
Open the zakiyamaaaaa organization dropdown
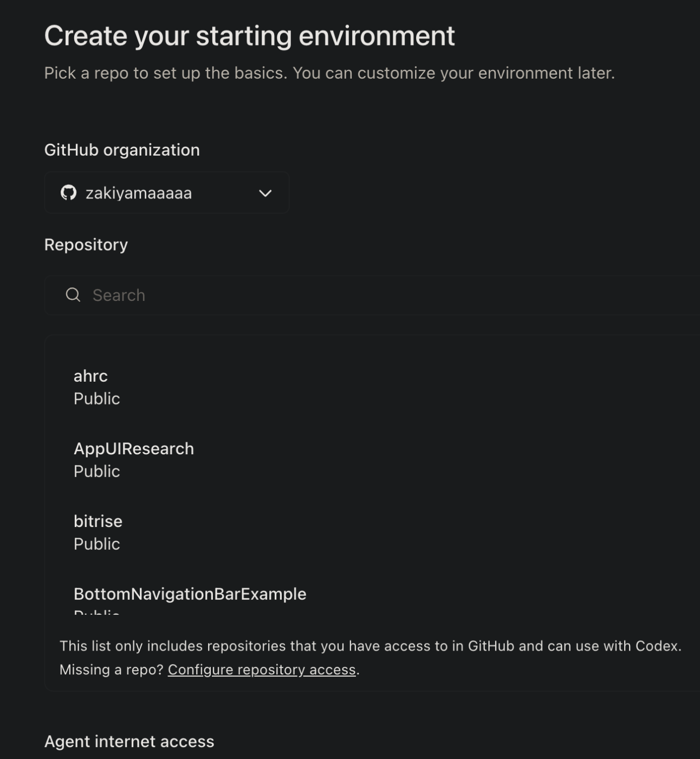pyautogui.click(x=166, y=192)
